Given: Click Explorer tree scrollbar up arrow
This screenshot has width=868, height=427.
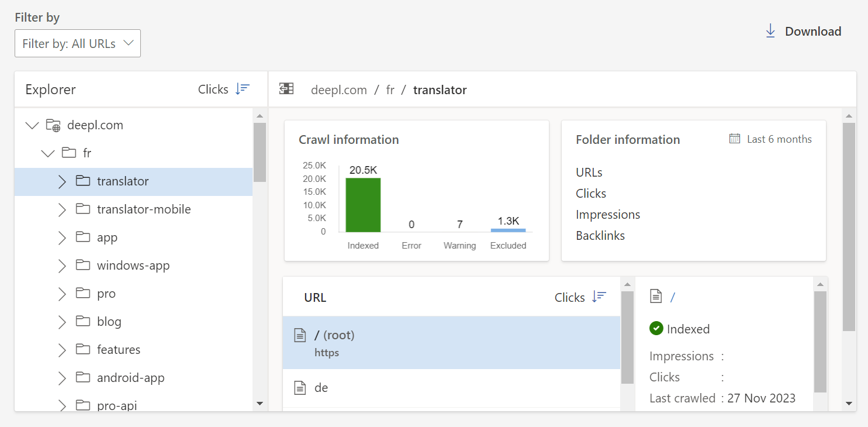Looking at the screenshot, I should pos(260,115).
